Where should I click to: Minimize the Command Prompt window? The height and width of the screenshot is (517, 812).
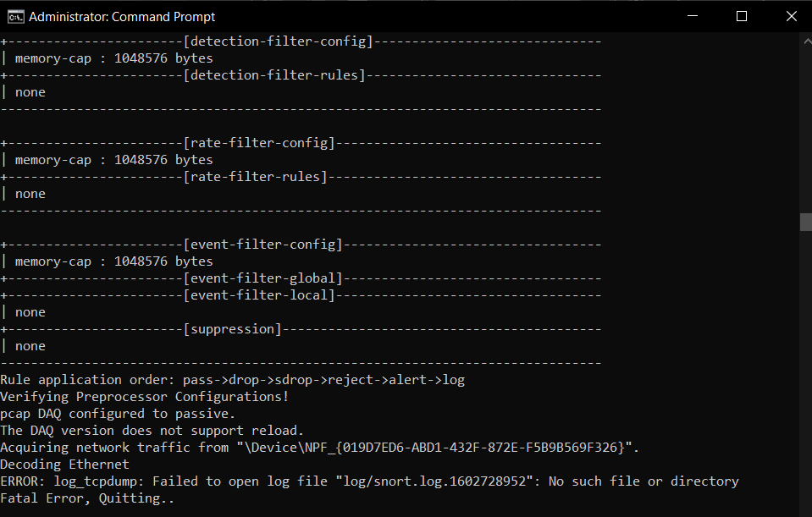[x=693, y=16]
